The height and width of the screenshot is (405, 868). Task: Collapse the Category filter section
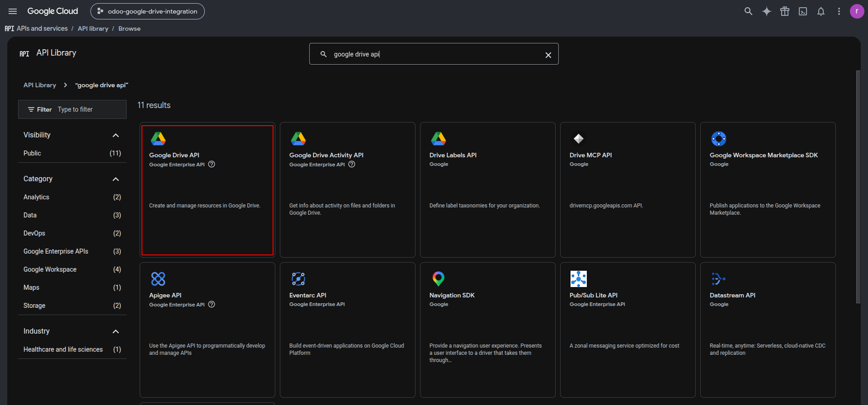point(116,179)
